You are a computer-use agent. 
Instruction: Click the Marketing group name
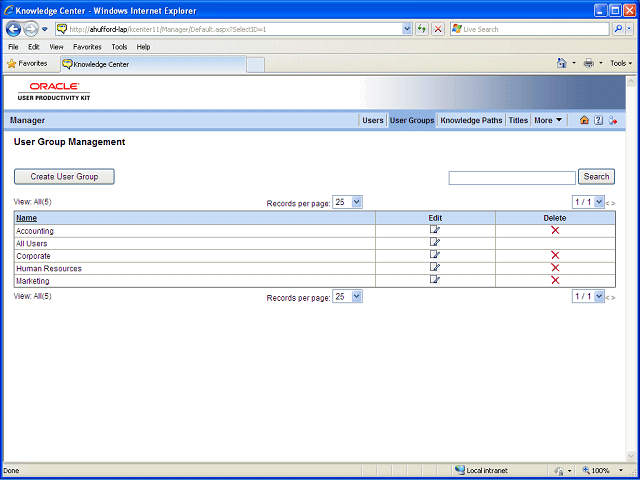tap(33, 281)
